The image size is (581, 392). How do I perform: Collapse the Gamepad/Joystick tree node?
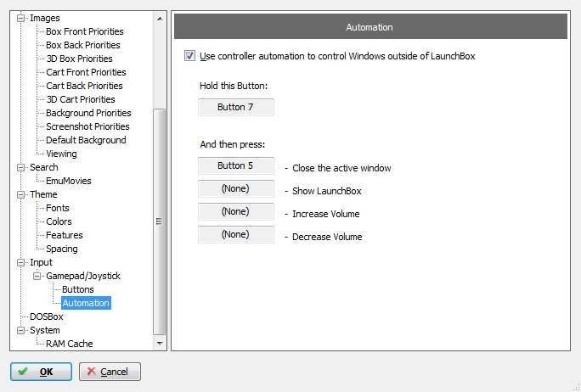[37, 276]
